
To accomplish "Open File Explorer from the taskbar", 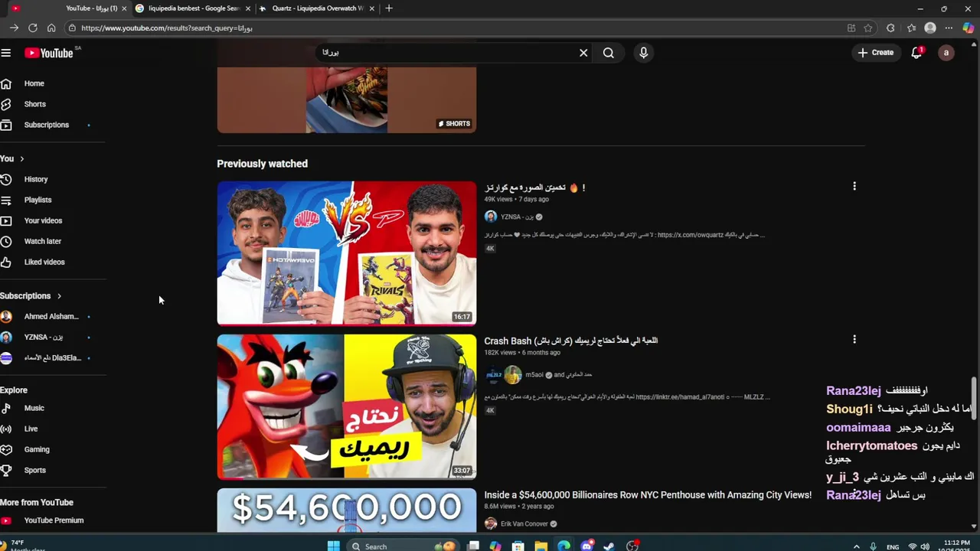I will pos(541,546).
